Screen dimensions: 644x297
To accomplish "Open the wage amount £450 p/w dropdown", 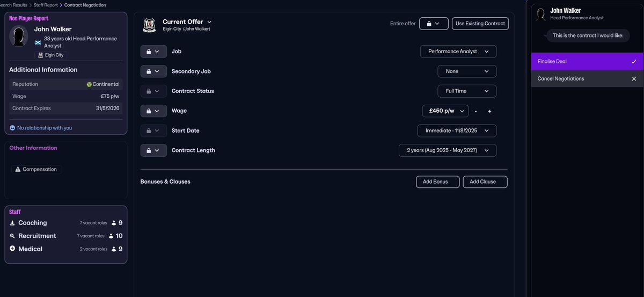I will (x=445, y=111).
